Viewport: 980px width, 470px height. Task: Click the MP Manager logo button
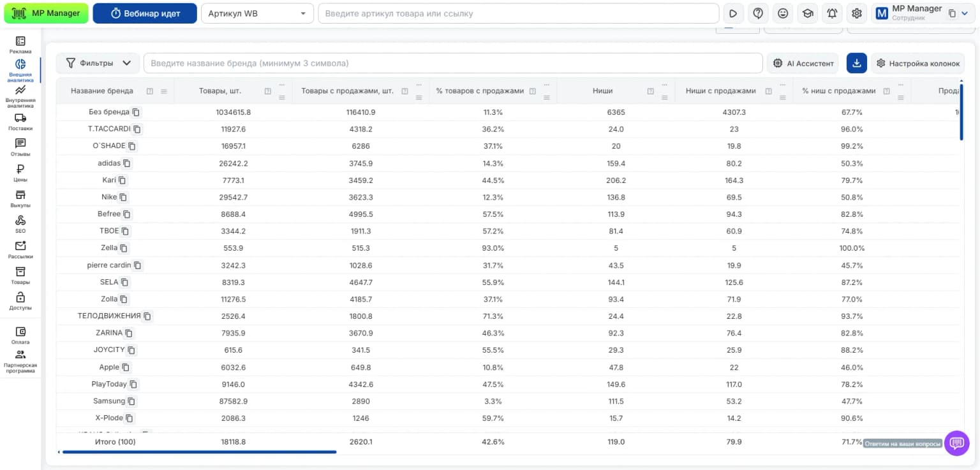pos(46,13)
